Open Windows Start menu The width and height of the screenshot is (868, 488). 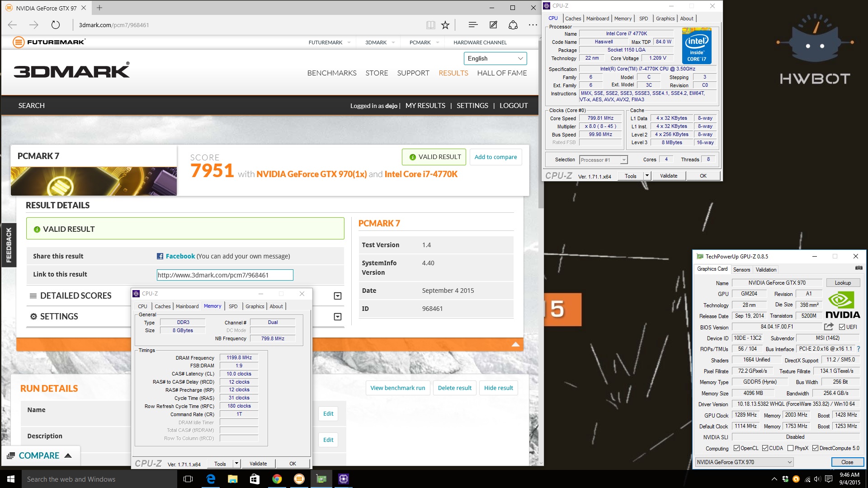tap(11, 479)
